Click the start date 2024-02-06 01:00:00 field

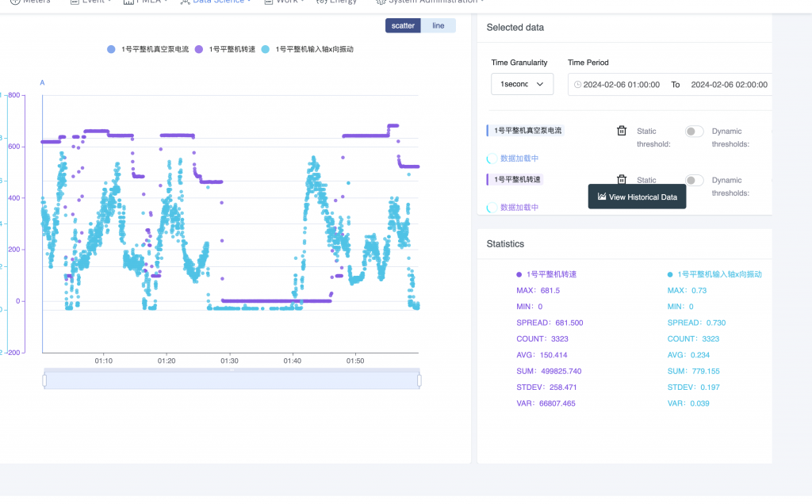coord(621,84)
